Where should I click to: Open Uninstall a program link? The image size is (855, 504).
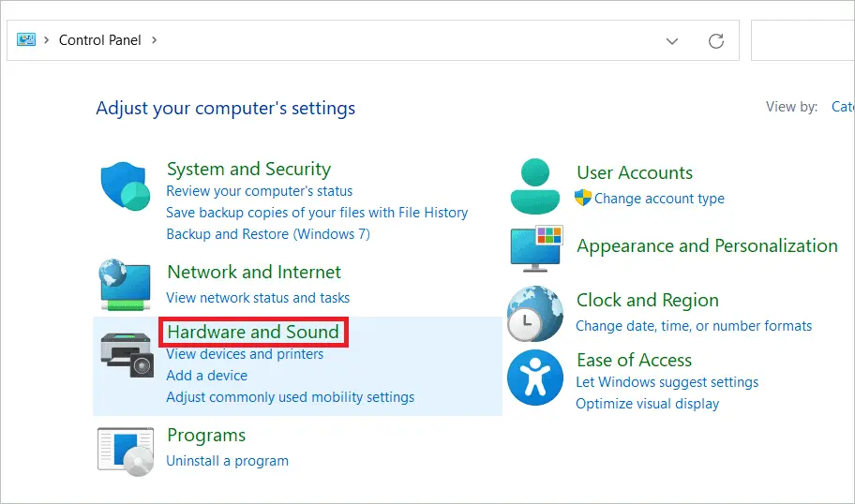228,461
